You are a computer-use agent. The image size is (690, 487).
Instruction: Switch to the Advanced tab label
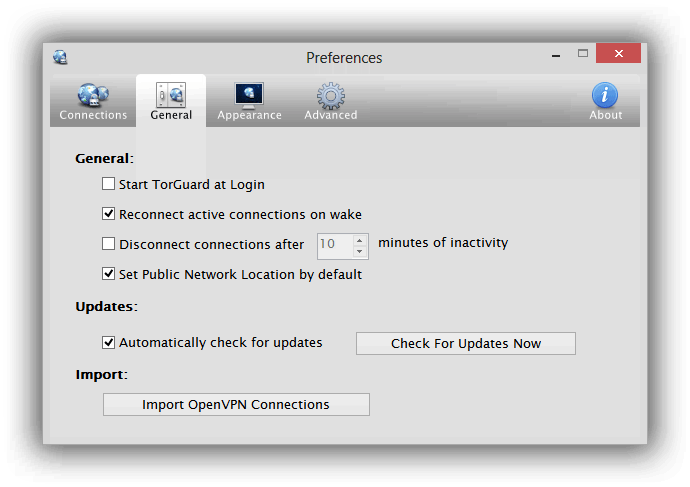[x=330, y=115]
